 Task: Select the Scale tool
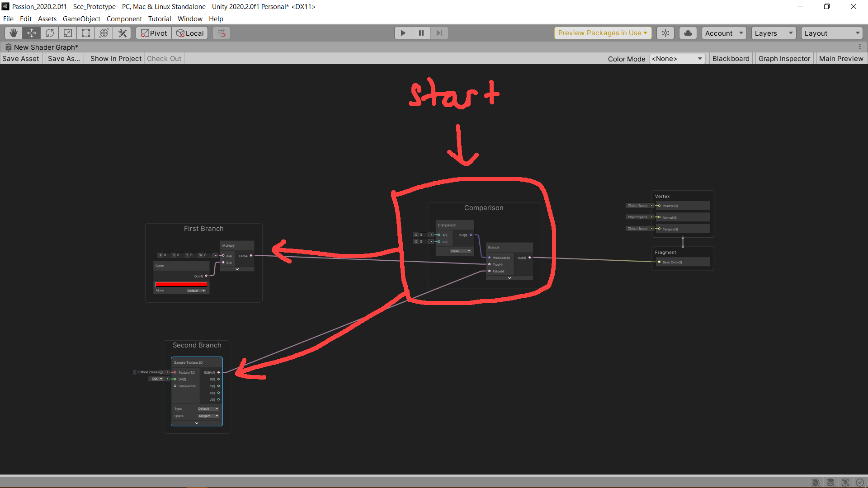pos(67,33)
